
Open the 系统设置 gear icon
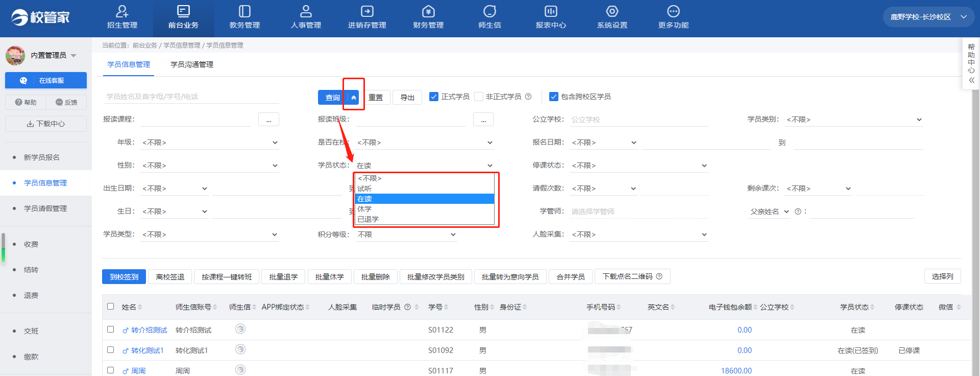612,11
